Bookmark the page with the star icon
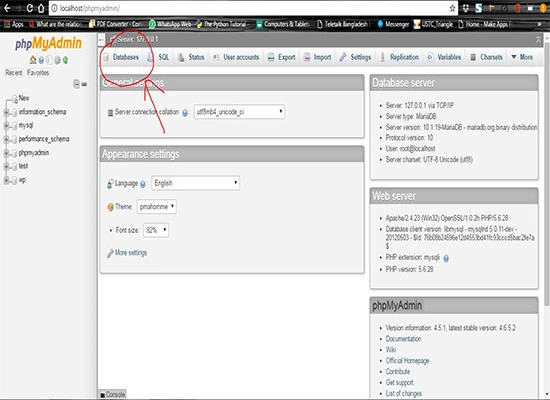The height and width of the screenshot is (400, 550). (x=452, y=8)
